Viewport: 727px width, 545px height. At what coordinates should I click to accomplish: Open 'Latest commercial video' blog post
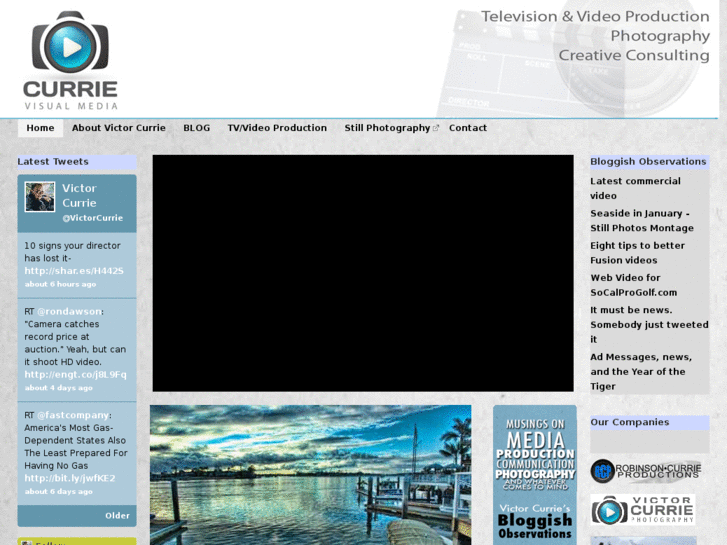click(635, 188)
